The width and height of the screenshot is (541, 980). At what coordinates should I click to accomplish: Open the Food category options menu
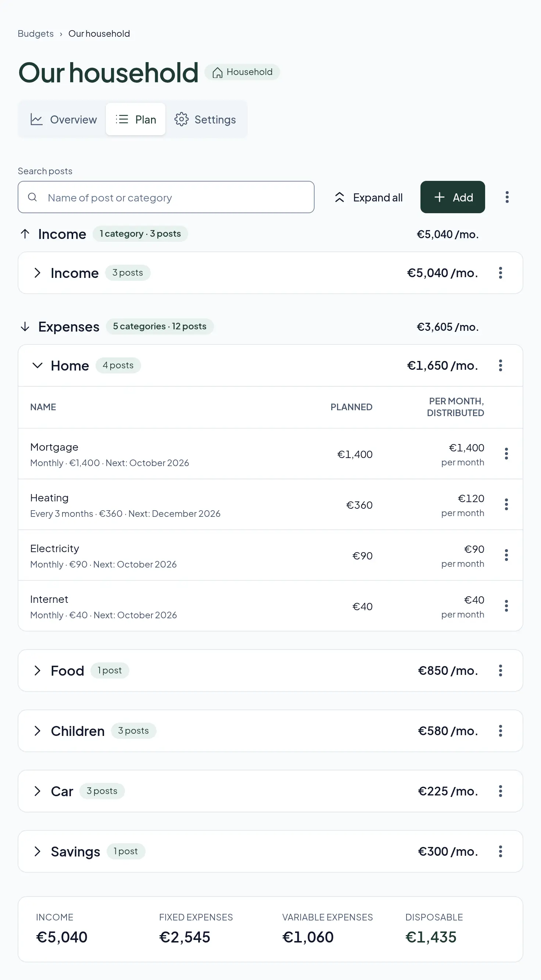click(x=500, y=670)
